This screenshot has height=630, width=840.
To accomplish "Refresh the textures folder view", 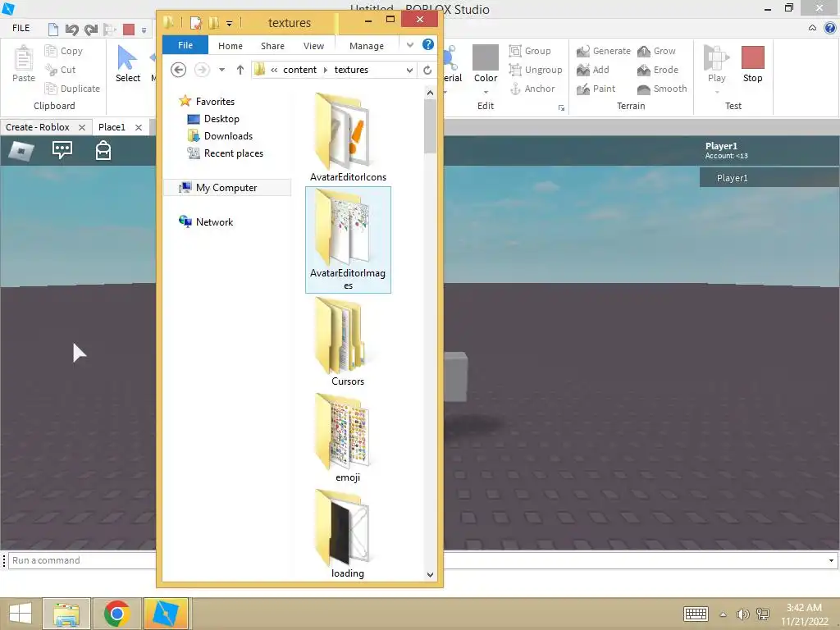I will tap(427, 71).
